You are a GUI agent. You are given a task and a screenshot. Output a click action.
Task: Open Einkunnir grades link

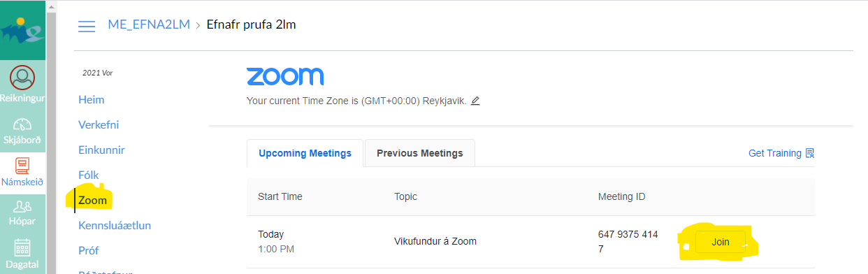[101, 150]
